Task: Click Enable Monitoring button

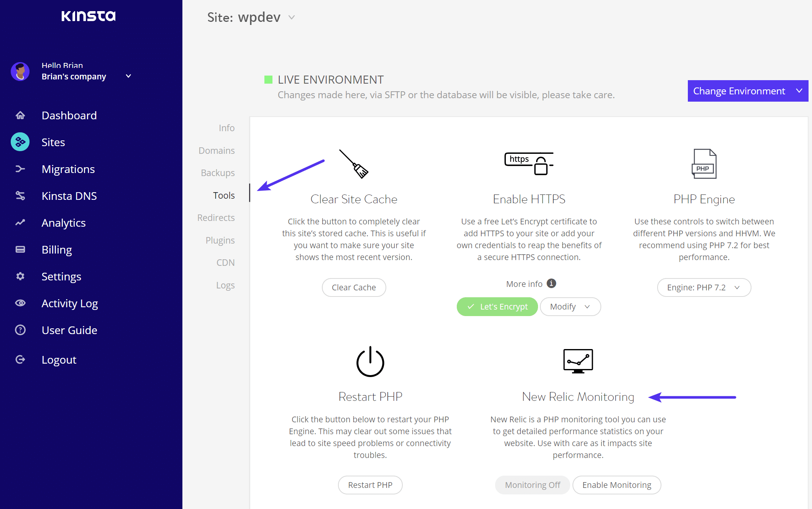Action: tap(617, 485)
